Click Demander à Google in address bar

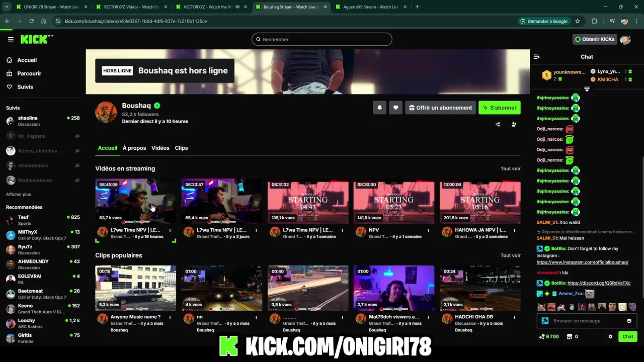point(544,21)
